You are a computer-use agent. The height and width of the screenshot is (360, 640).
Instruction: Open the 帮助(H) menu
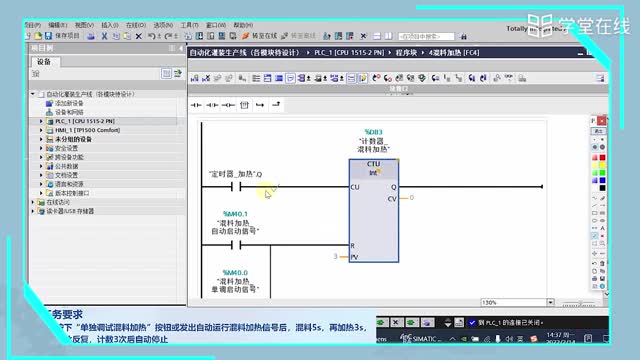[243, 25]
